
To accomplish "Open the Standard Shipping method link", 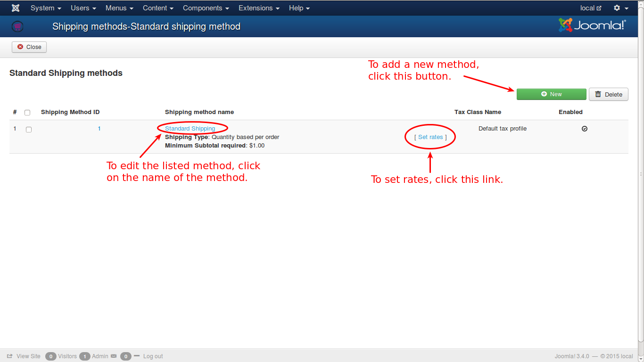I will (190, 129).
